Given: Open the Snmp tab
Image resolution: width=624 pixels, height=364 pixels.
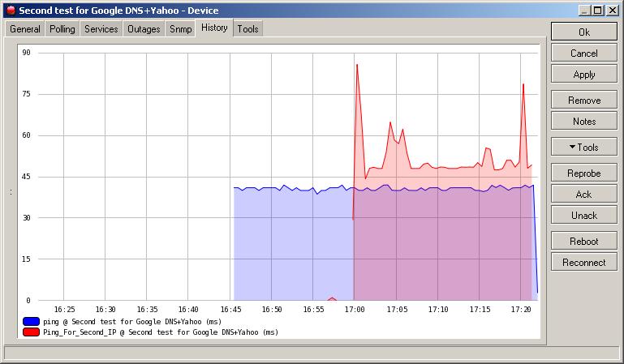Looking at the screenshot, I should click(x=181, y=29).
